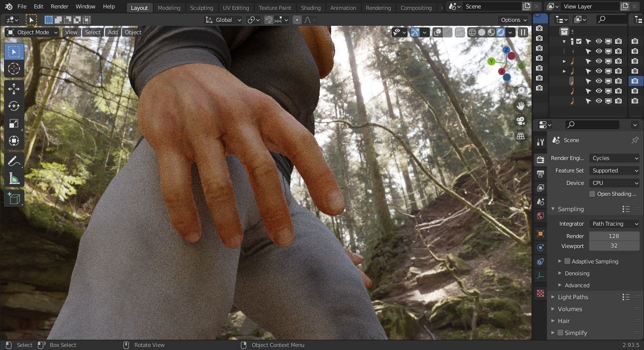Open the Feature Set Supported dropdown
Image resolution: width=644 pixels, height=350 pixels.
pyautogui.click(x=615, y=171)
